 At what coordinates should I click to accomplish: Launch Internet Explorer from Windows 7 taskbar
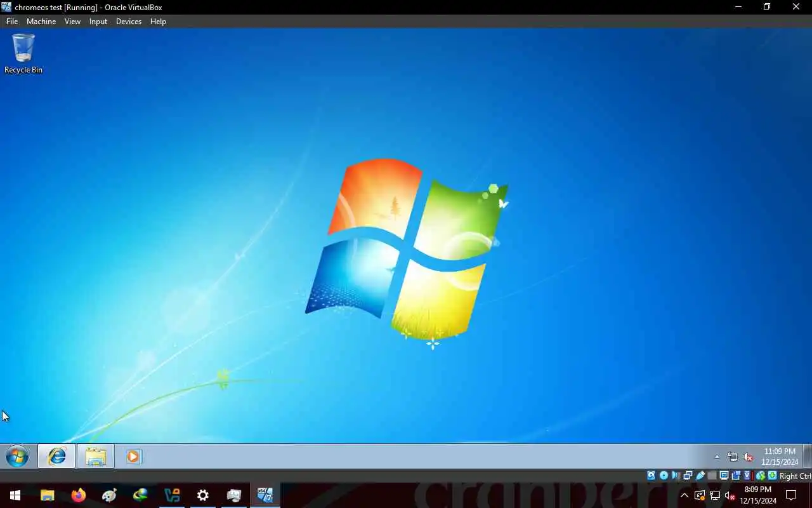(x=56, y=456)
